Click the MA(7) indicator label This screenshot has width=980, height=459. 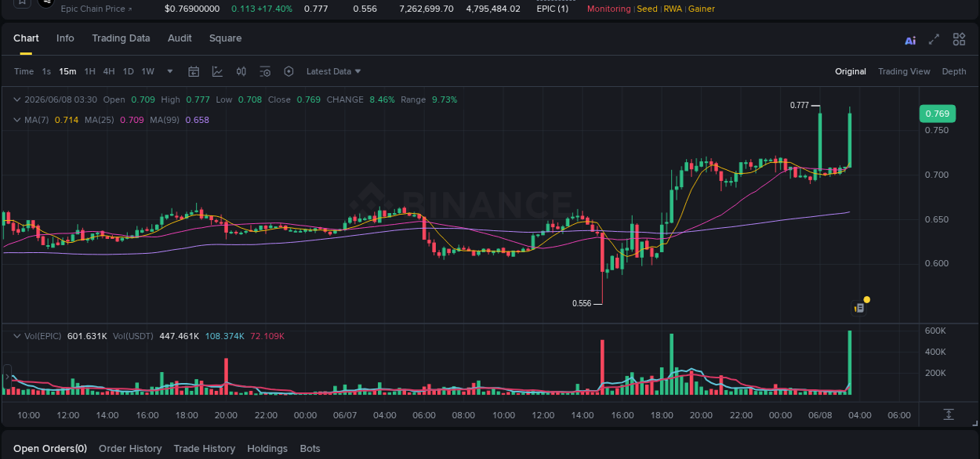(36, 120)
